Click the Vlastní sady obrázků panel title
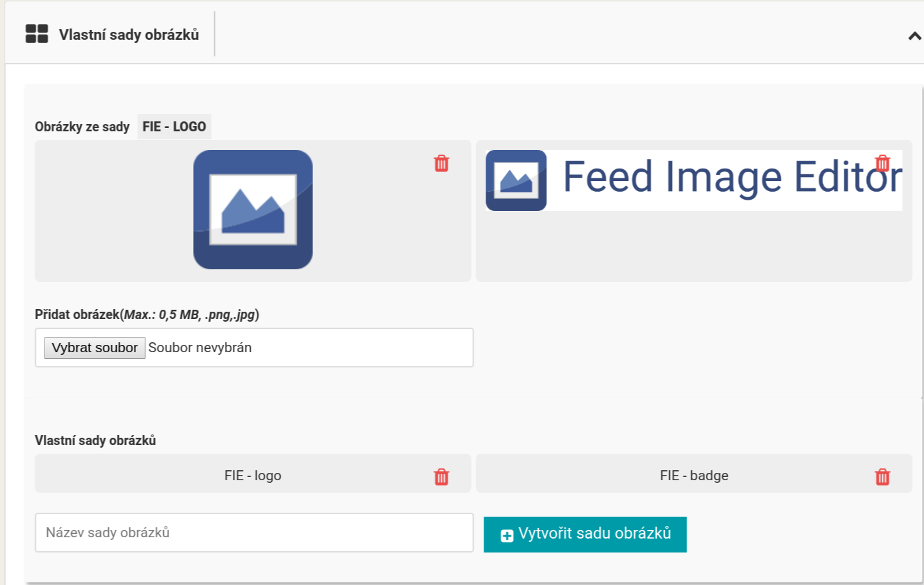Viewport: 924px width, 585px height. click(x=129, y=34)
